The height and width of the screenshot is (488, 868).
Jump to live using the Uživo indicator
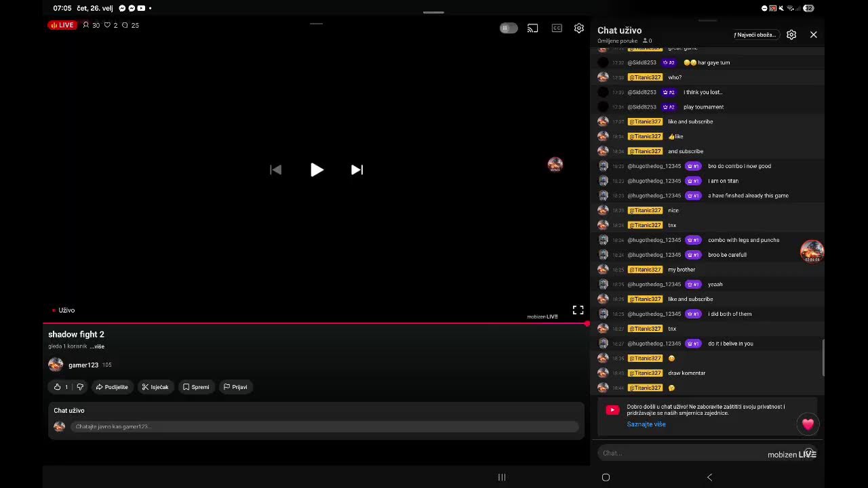(x=64, y=310)
